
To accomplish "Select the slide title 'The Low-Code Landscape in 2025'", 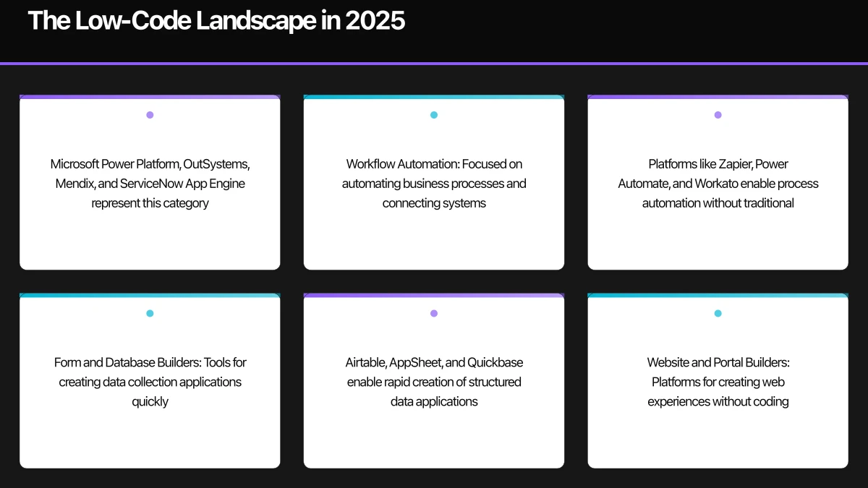I will (216, 21).
